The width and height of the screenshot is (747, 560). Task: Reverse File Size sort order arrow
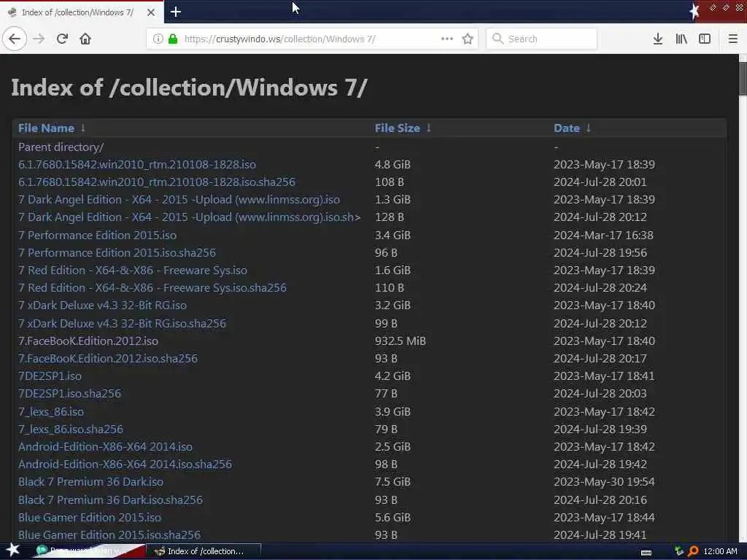[429, 128]
